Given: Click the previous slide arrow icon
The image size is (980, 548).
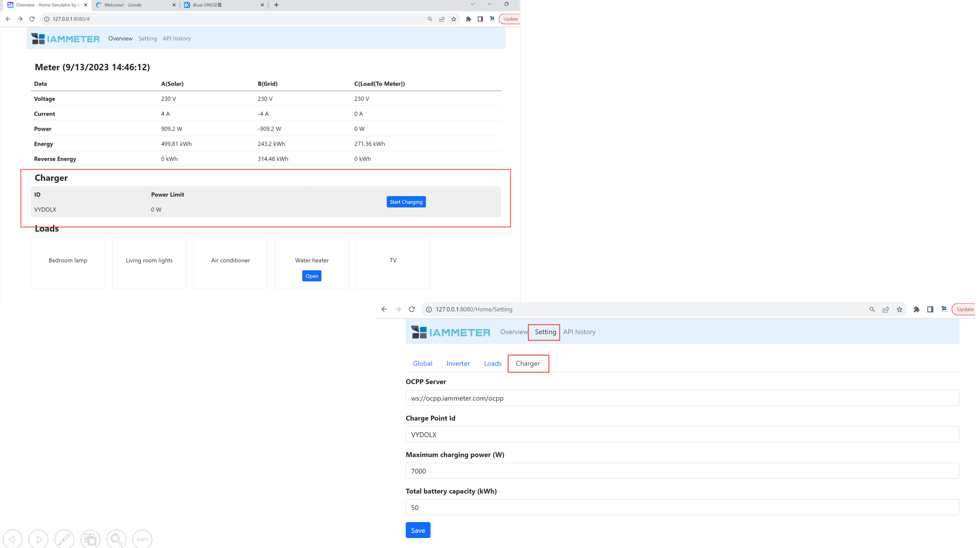Looking at the screenshot, I should coord(13,539).
